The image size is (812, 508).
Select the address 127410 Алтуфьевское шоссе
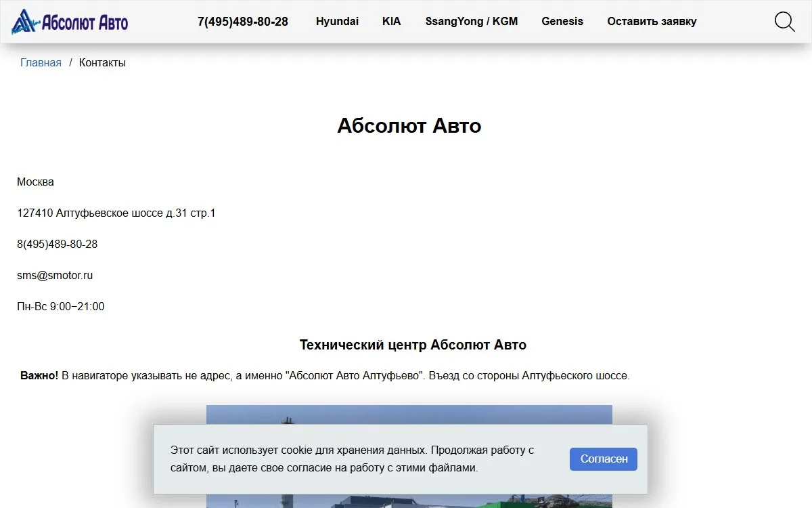pos(116,213)
